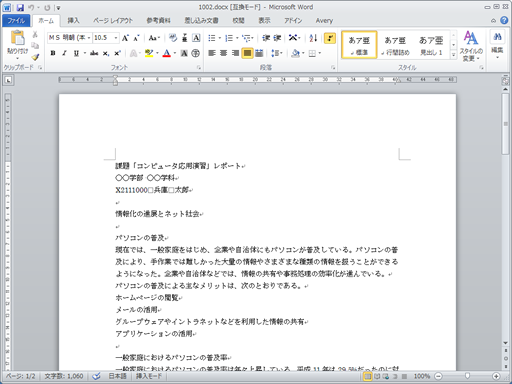Click the Cut scissors icon
Viewport: 512px width, 384px height.
pyautogui.click(x=35, y=34)
